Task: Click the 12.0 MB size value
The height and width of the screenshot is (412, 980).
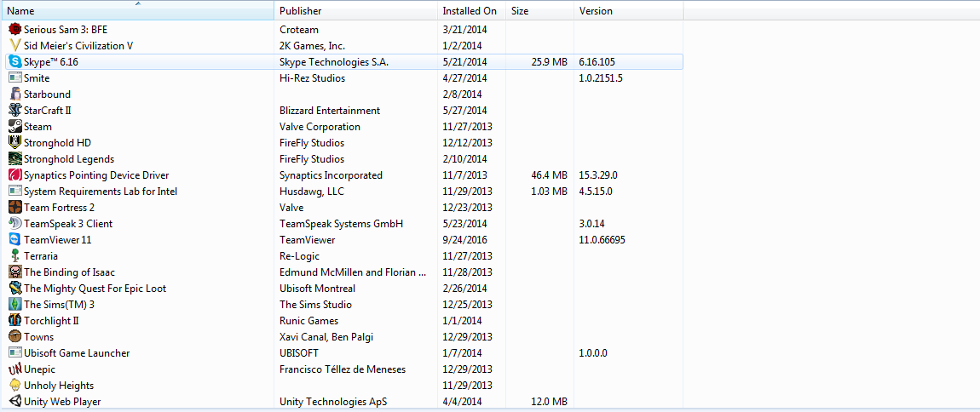Action: [549, 402]
